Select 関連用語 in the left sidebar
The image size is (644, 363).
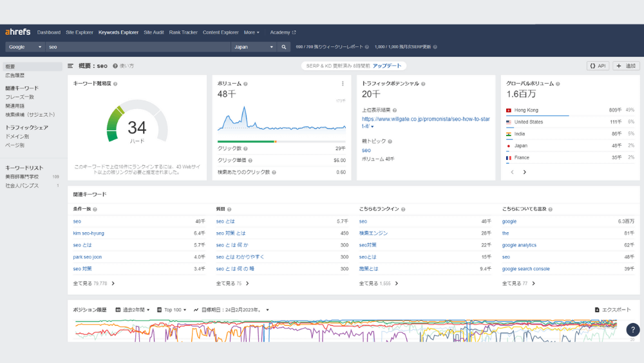click(x=15, y=106)
